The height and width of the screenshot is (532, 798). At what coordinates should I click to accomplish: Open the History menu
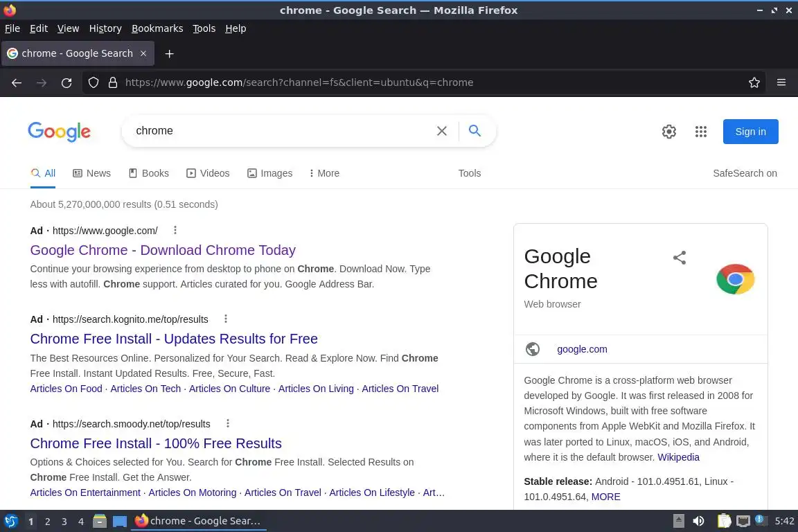point(105,28)
